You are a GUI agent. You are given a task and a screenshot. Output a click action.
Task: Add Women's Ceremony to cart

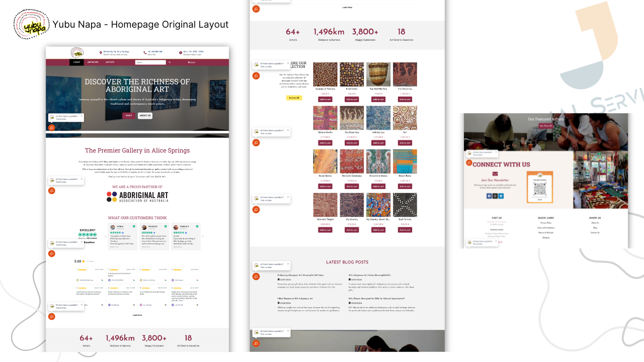(352, 187)
